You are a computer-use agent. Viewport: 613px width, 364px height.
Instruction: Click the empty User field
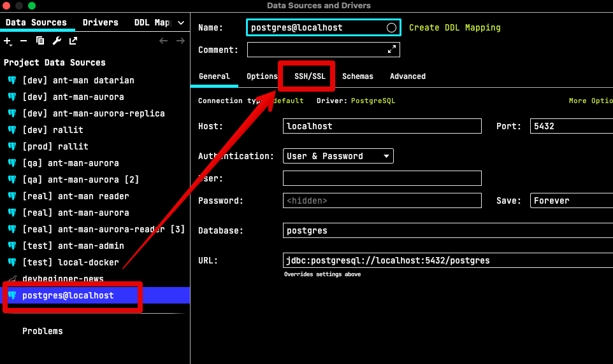click(x=382, y=178)
